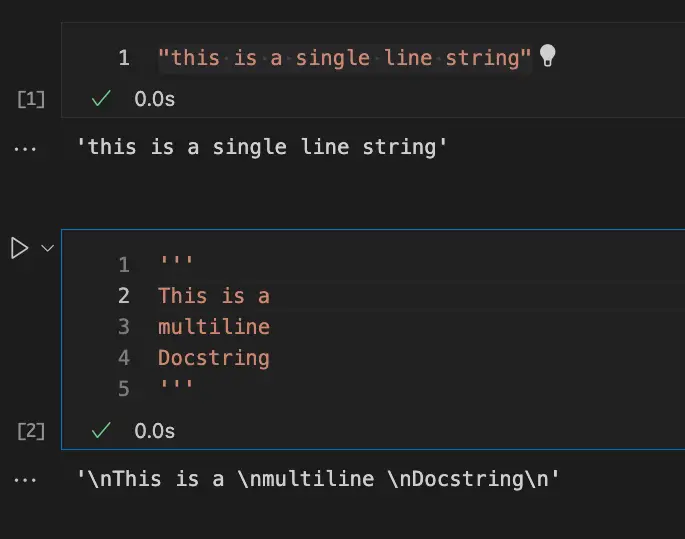685x539 pixels.
Task: Click execution count label [2]
Action: click(32, 430)
